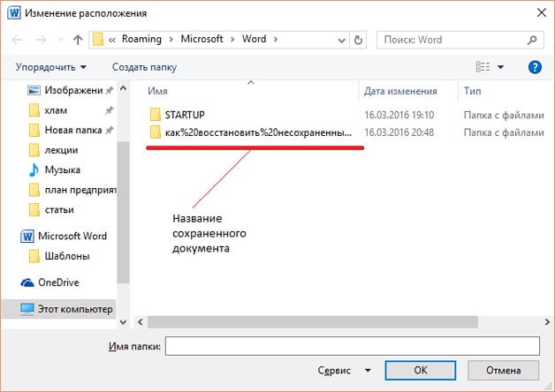Click date 16.03.2016 19:10 cell
This screenshot has width=555, height=392.
[399, 115]
